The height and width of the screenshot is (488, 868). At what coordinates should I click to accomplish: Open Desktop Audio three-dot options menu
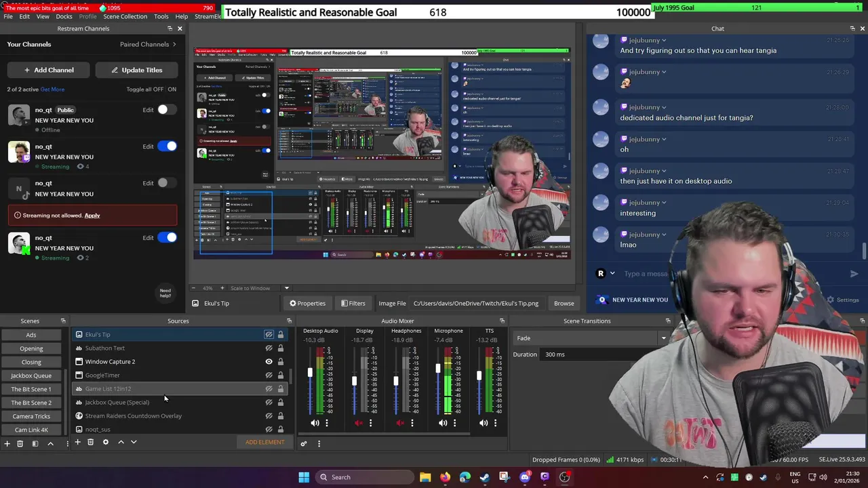click(x=326, y=423)
